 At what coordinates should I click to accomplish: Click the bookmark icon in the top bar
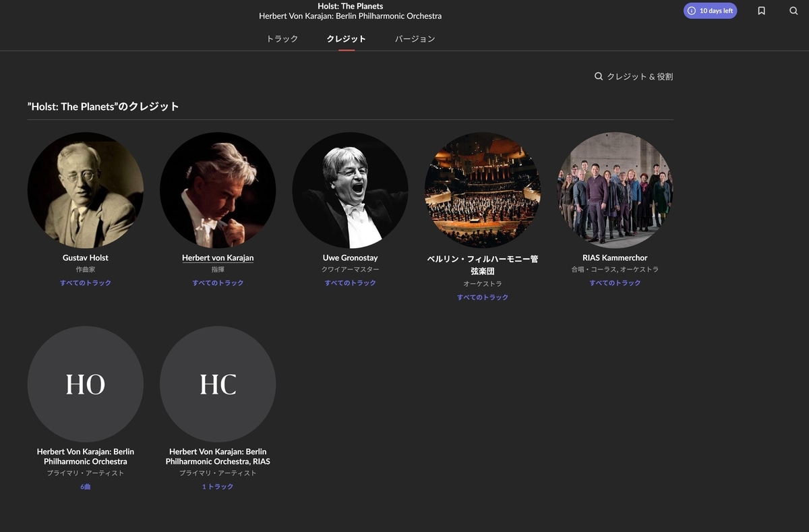tap(761, 11)
